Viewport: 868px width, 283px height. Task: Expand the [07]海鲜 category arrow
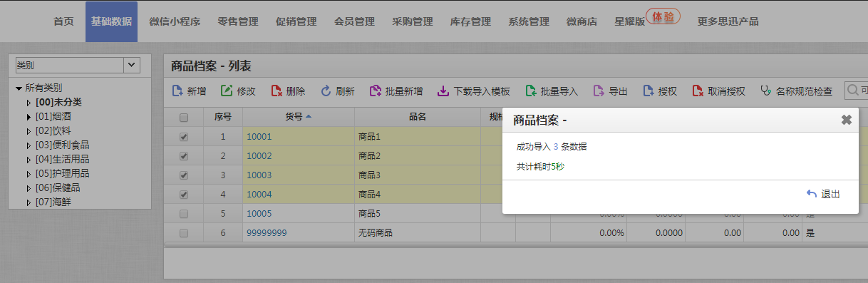tap(29, 202)
